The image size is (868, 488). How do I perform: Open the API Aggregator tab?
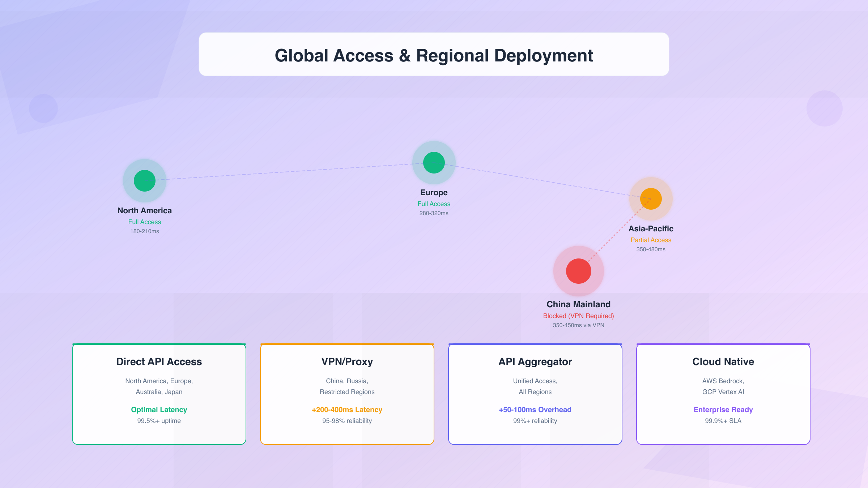tap(535, 361)
